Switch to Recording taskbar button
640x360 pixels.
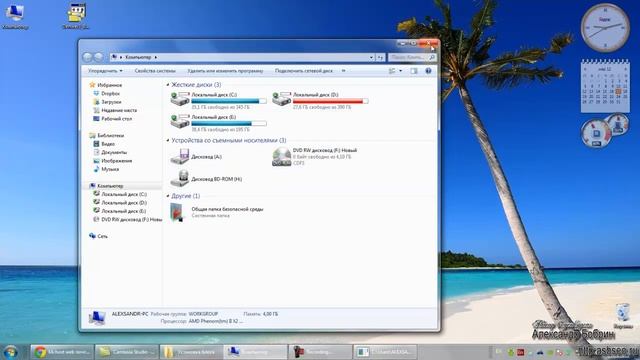[320, 352]
